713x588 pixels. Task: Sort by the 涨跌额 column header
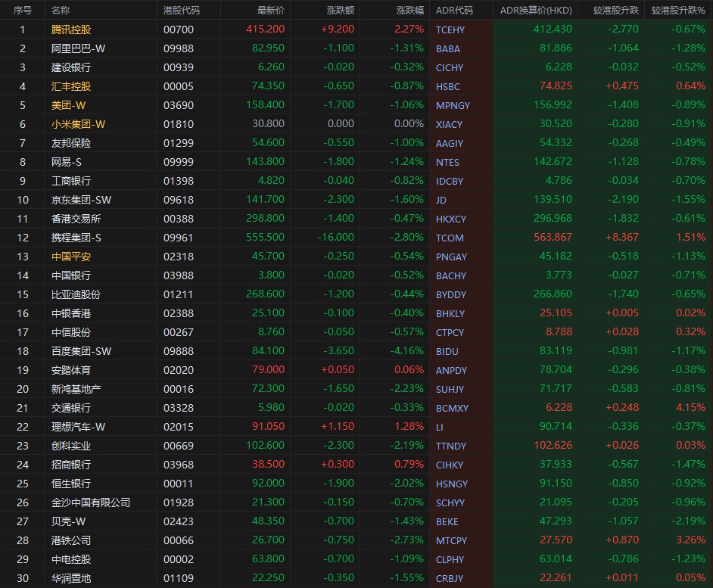[x=340, y=10]
